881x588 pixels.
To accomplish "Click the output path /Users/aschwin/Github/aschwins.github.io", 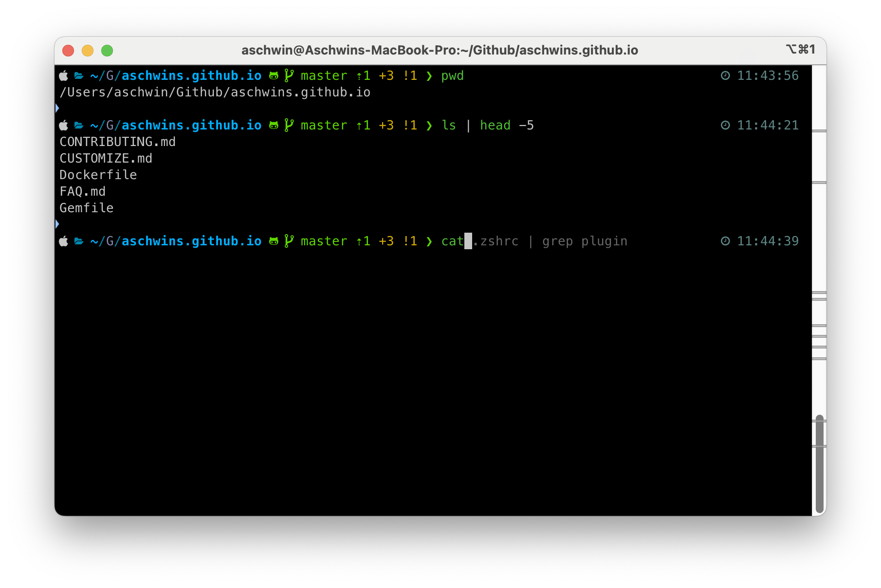I will click(x=215, y=92).
